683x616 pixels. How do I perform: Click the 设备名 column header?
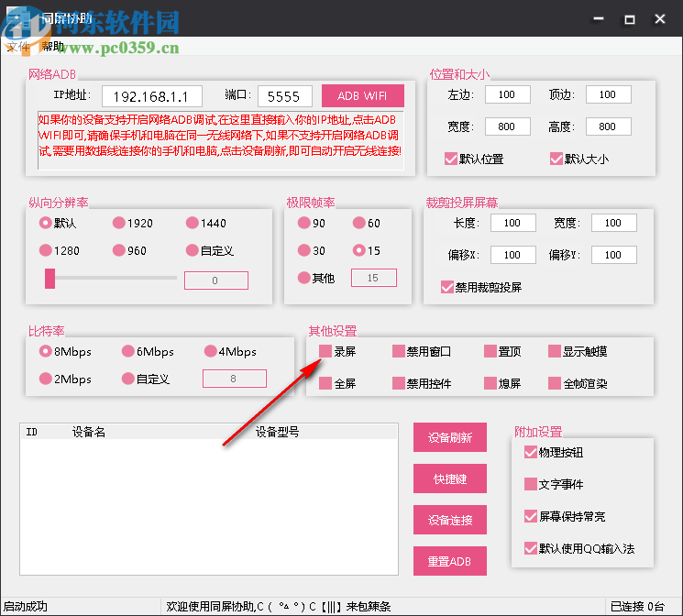point(89,432)
